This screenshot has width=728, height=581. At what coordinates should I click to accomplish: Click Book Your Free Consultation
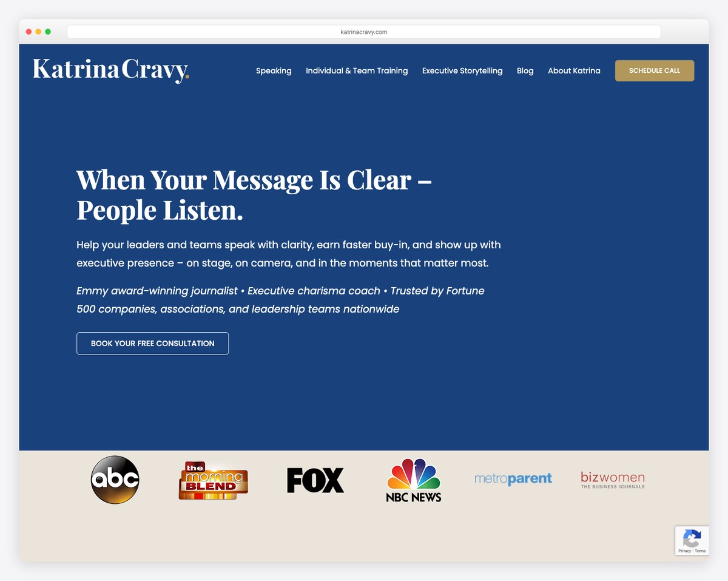click(152, 343)
